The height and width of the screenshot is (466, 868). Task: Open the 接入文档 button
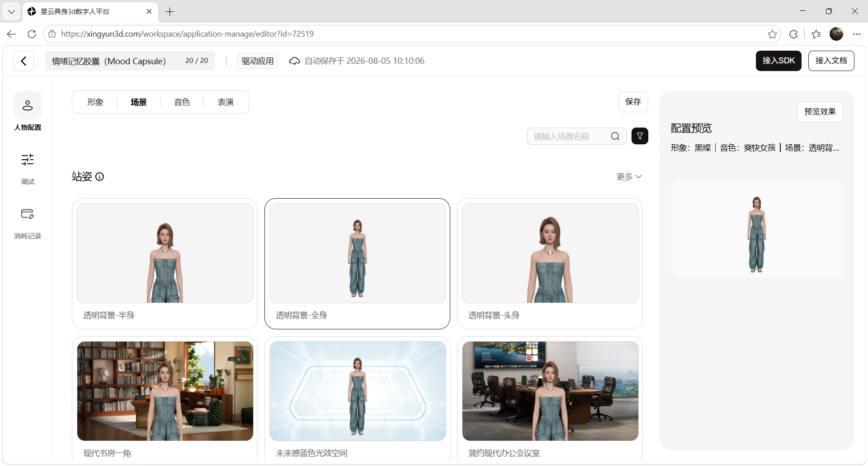[x=831, y=61]
